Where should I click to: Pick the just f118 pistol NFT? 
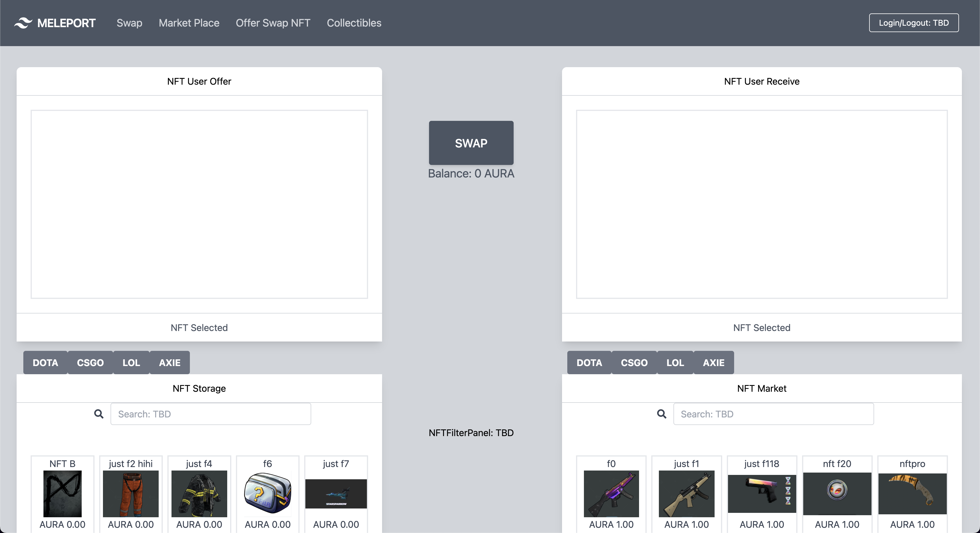coord(762,493)
